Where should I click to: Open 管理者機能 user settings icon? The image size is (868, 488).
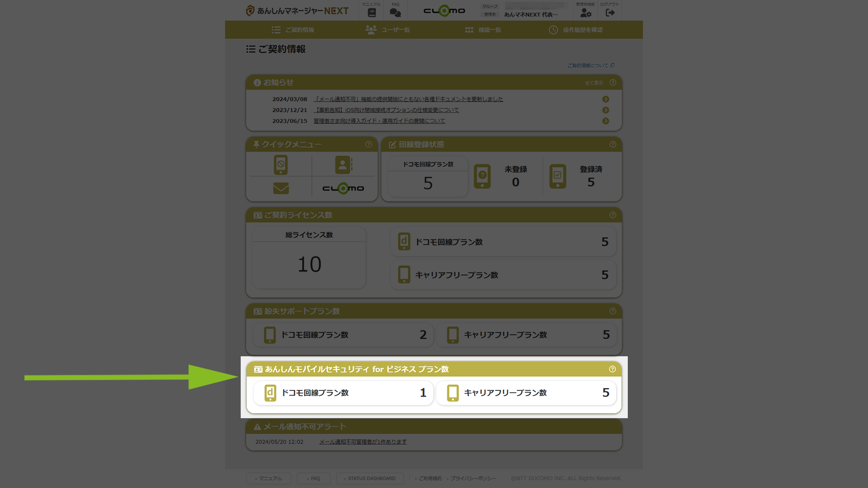tap(585, 13)
